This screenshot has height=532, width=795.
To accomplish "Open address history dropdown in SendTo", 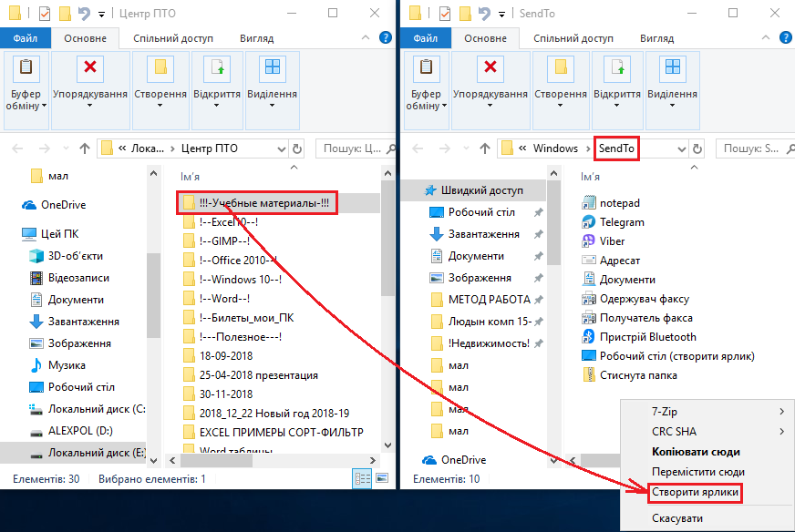I will pos(682,149).
